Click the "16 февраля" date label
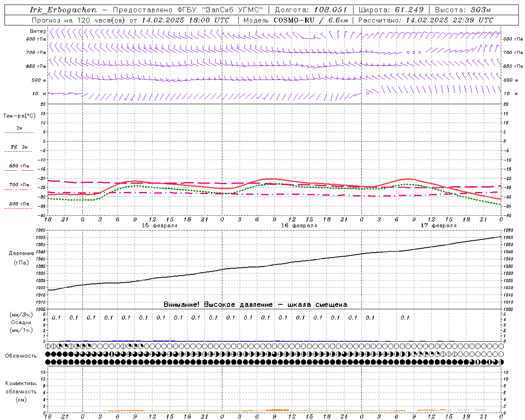The height and width of the screenshot is (420, 525). point(299,226)
